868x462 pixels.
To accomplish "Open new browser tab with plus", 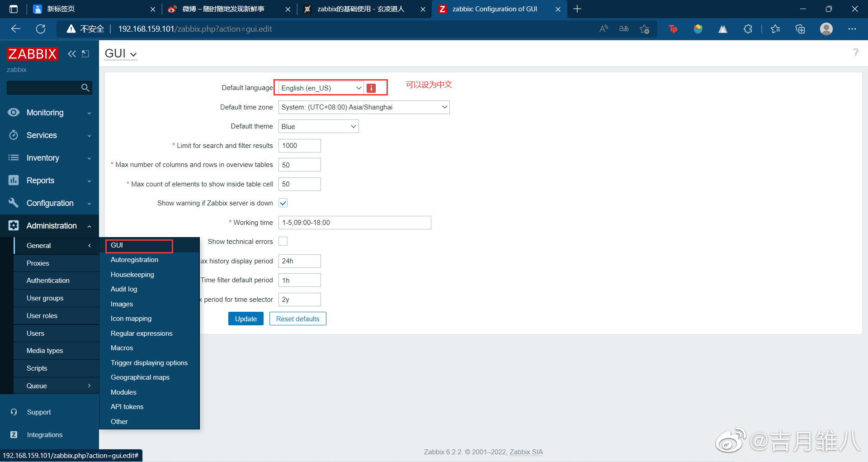I will (577, 9).
